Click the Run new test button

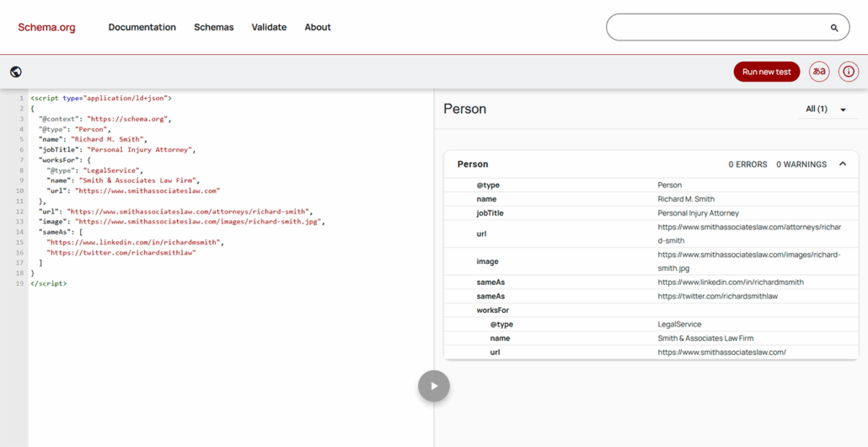pos(766,72)
